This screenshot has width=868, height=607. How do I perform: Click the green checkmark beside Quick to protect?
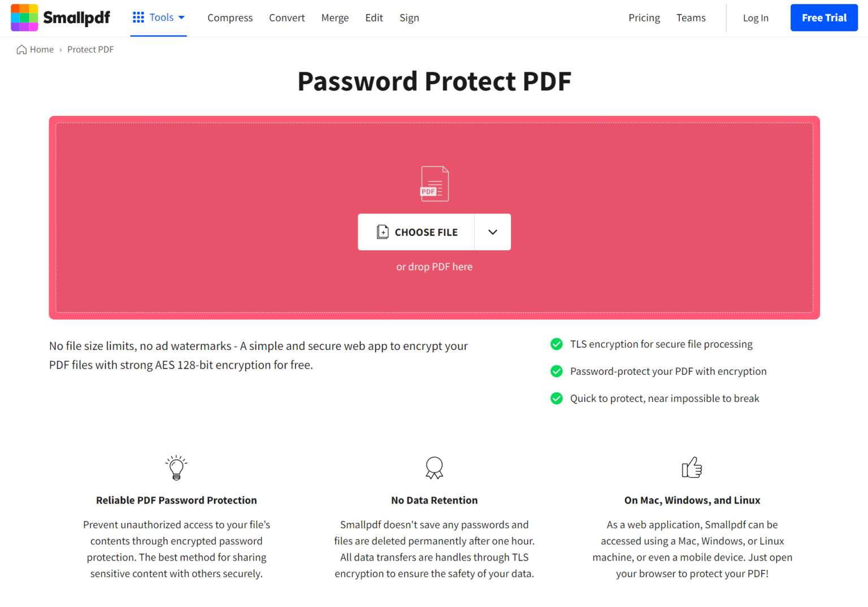click(556, 398)
